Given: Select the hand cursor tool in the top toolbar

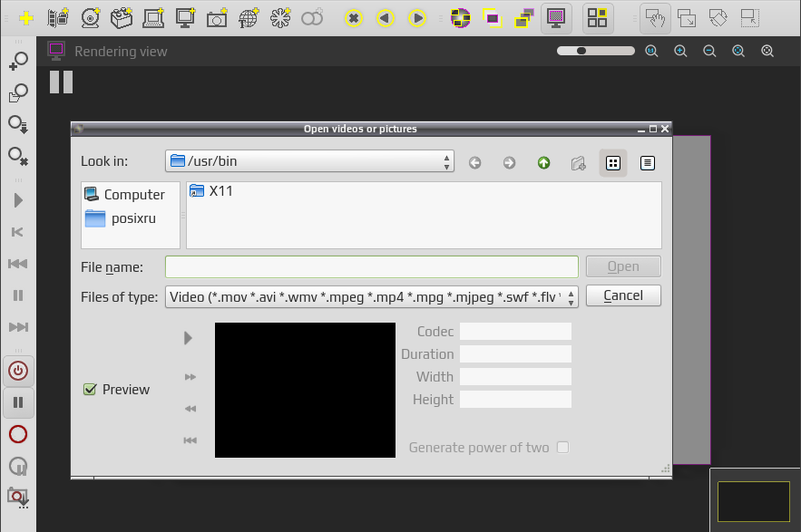Looking at the screenshot, I should 655,18.
